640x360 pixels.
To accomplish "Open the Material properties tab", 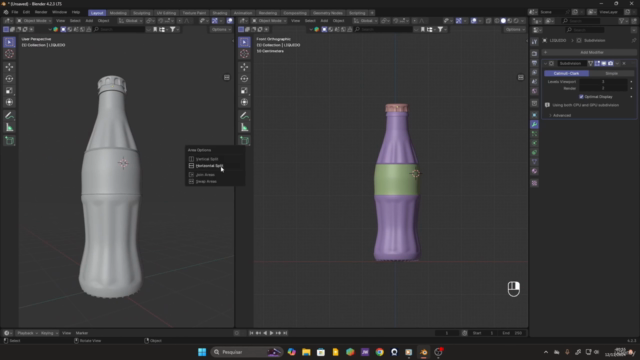I will tap(534, 171).
